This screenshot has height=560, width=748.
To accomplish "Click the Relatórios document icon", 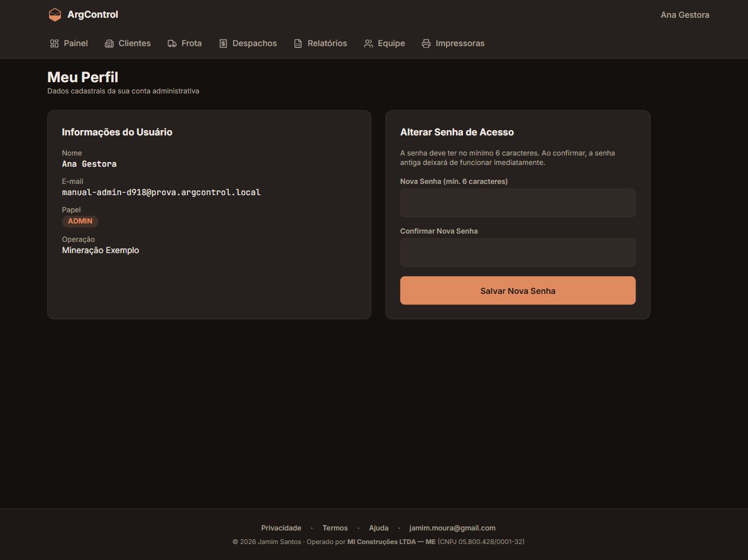I will (x=298, y=44).
